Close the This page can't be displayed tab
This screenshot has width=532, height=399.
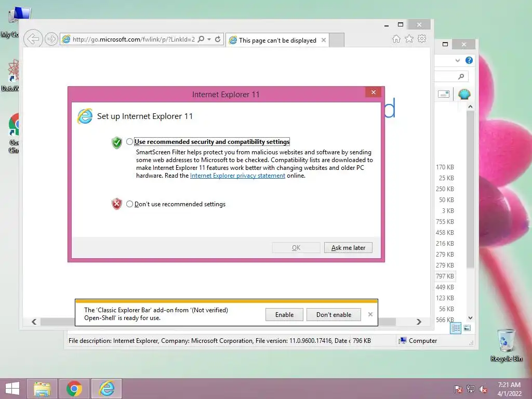click(324, 40)
